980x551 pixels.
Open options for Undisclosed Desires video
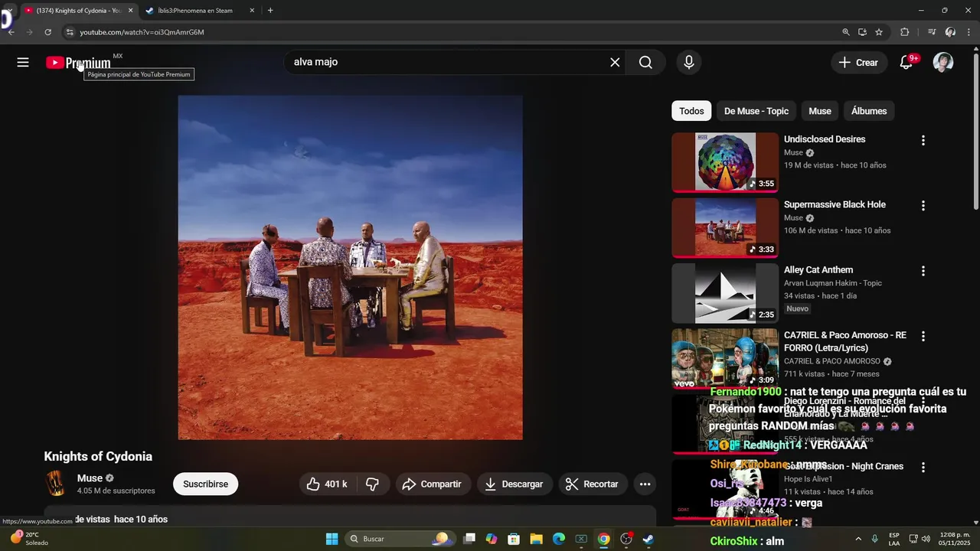(x=923, y=140)
